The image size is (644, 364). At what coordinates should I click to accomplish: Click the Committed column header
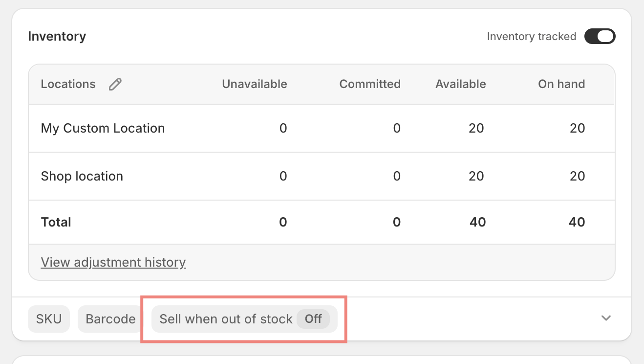click(370, 84)
